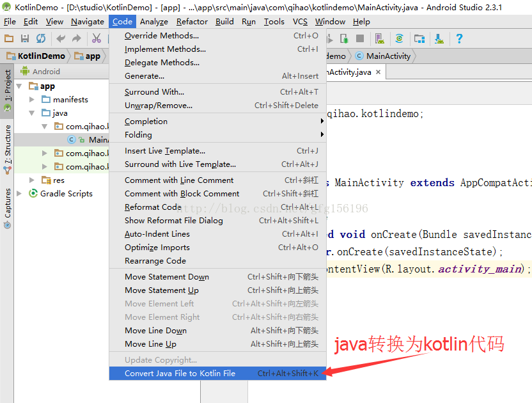Choose Rearrange Code entry
The width and height of the screenshot is (532, 403).
click(217, 261)
